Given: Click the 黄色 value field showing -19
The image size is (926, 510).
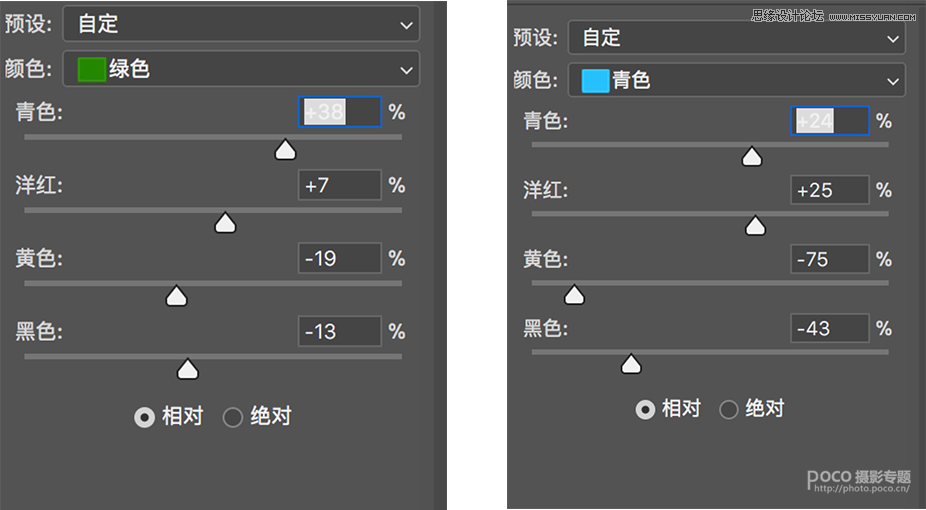Looking at the screenshot, I should [x=339, y=258].
